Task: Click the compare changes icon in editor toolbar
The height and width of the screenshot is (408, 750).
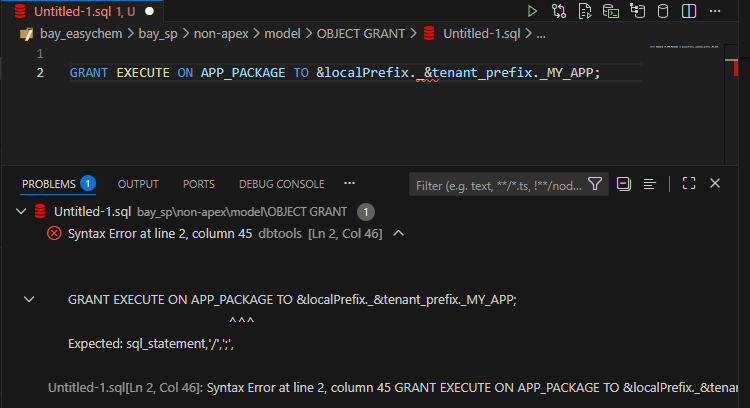Action: (x=559, y=11)
